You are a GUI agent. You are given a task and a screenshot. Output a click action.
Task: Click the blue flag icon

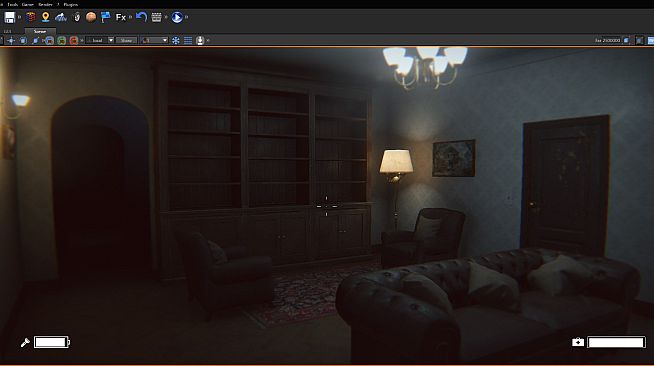(x=106, y=17)
